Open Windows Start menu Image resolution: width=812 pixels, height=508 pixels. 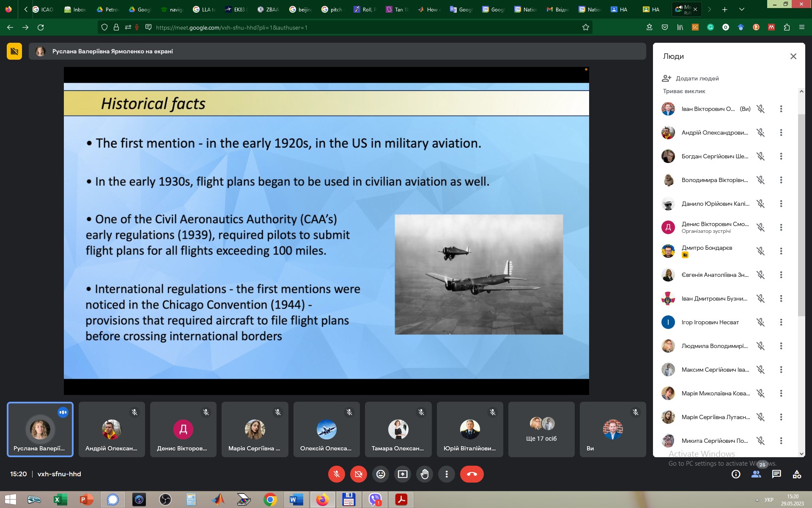10,500
